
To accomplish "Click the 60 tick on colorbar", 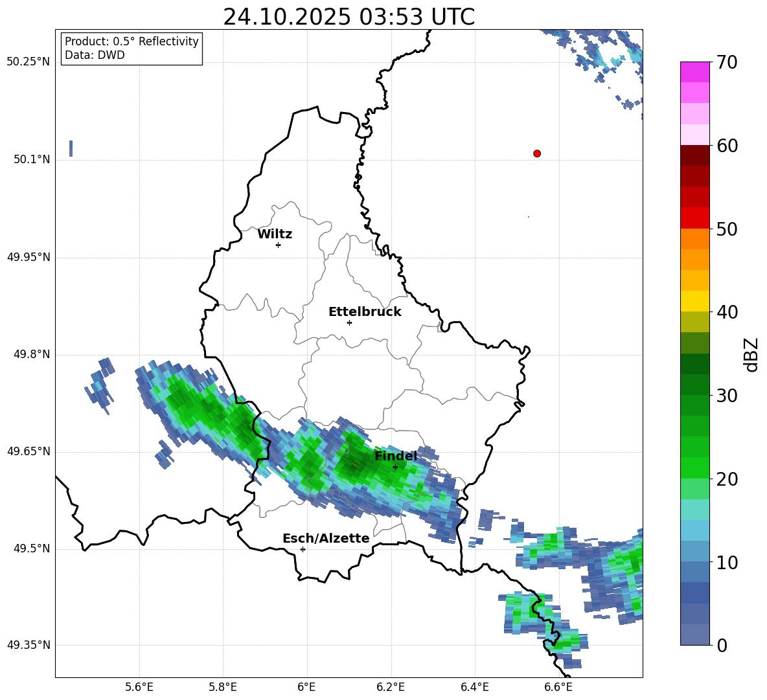I will (x=726, y=146).
